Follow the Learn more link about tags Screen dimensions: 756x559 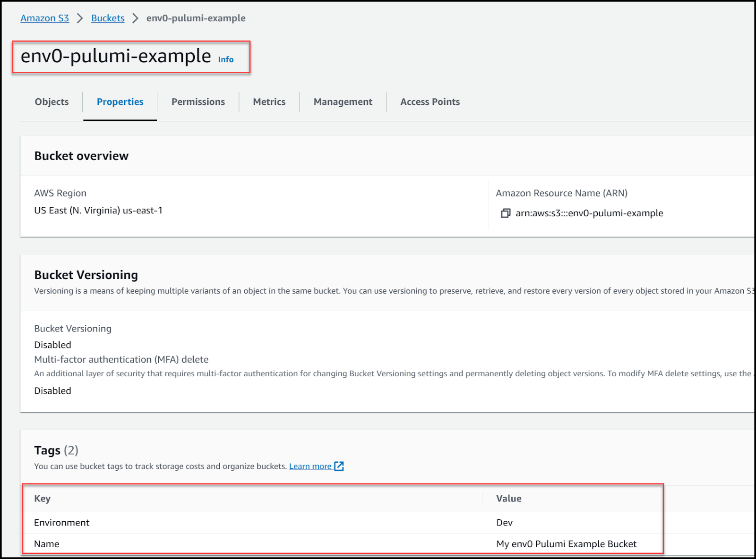coord(310,466)
